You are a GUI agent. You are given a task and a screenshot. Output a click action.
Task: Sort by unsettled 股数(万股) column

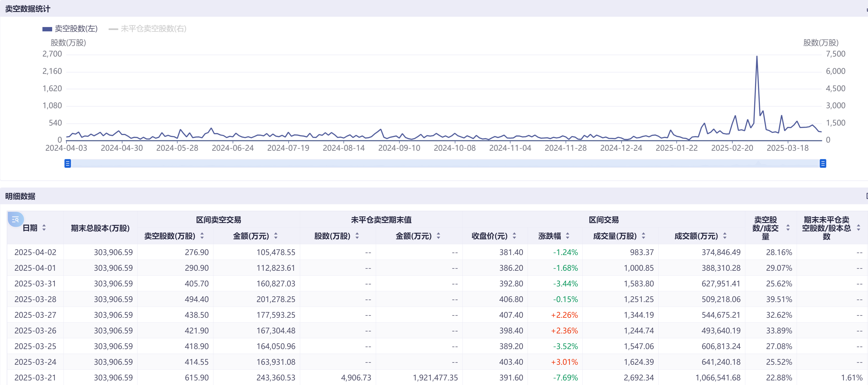[357, 236]
